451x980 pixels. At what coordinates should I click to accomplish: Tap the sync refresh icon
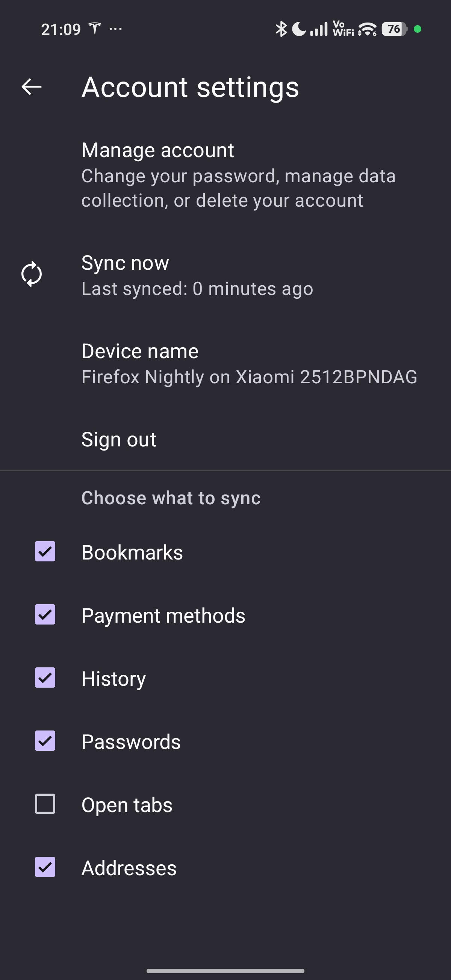point(31,274)
